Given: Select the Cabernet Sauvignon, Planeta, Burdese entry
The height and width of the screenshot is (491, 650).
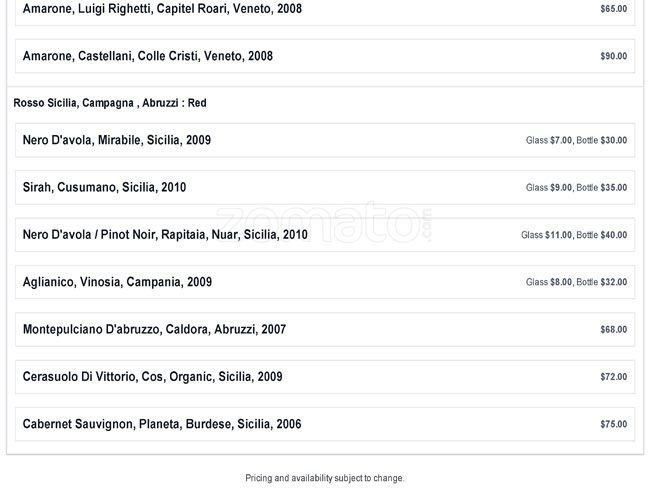Looking at the screenshot, I should coord(162,424).
